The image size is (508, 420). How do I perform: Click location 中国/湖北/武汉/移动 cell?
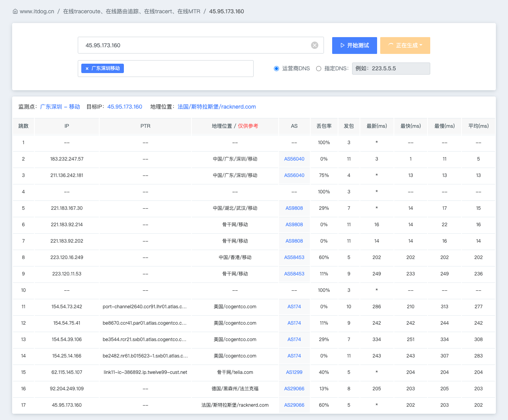(235, 208)
